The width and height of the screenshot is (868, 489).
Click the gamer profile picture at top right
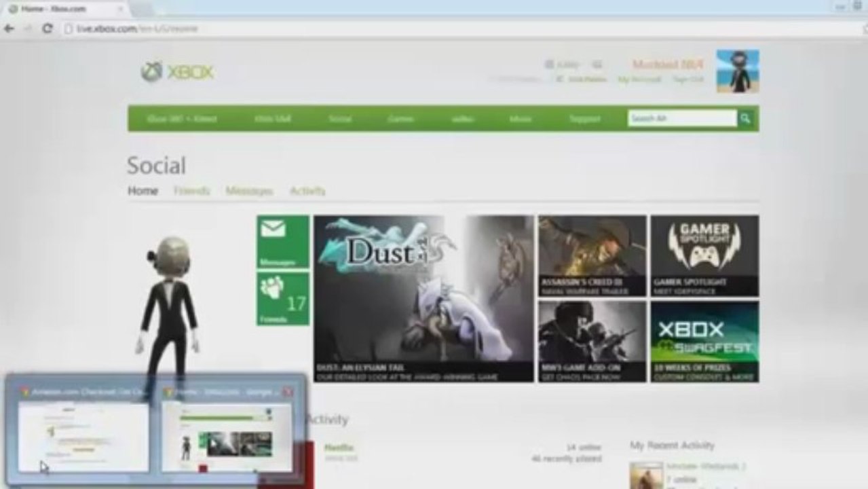pyautogui.click(x=738, y=71)
